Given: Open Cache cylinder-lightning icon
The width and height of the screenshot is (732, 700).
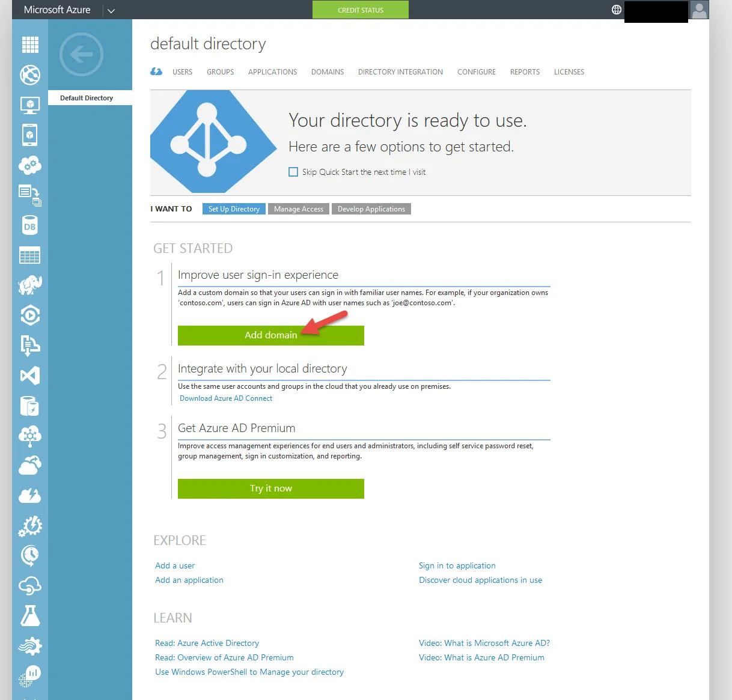Looking at the screenshot, I should click(30, 406).
